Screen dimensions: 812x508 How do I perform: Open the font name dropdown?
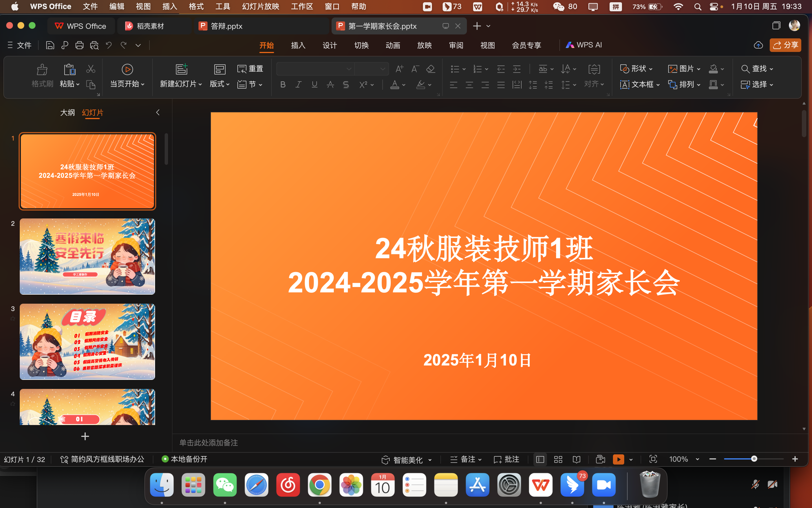(x=349, y=69)
